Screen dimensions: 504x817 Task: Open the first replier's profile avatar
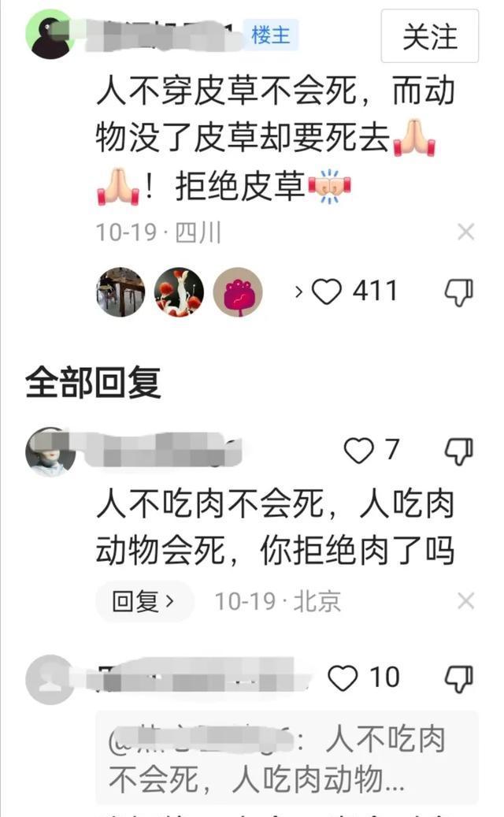pyautogui.click(x=50, y=452)
